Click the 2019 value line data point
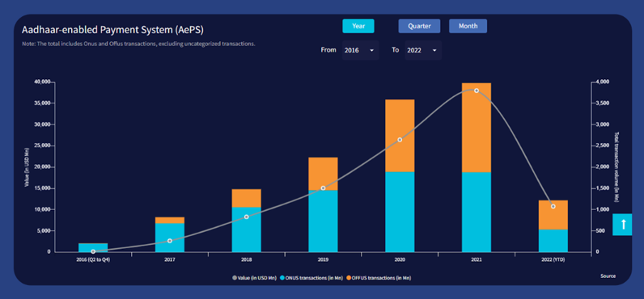This screenshot has width=644, height=299. [323, 187]
